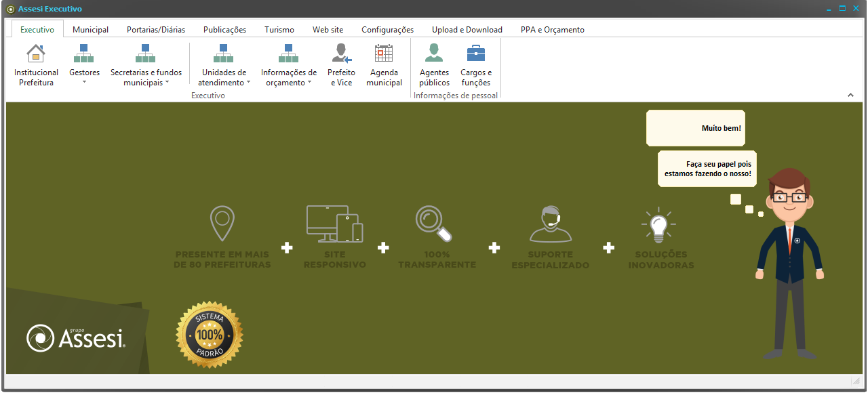Image resolution: width=868 pixels, height=393 pixels.
Task: Expand Secretarias e fundos municipais dropdown arrow
Action: [167, 83]
